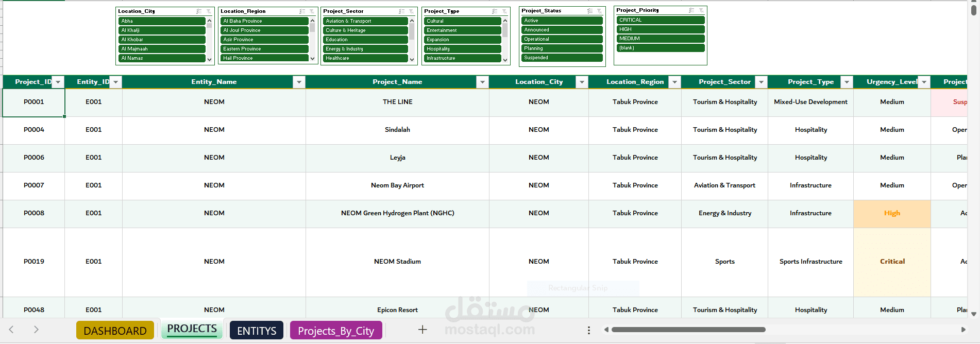
Task: Enable multi-select on Location_Region slicer
Action: coord(302,11)
